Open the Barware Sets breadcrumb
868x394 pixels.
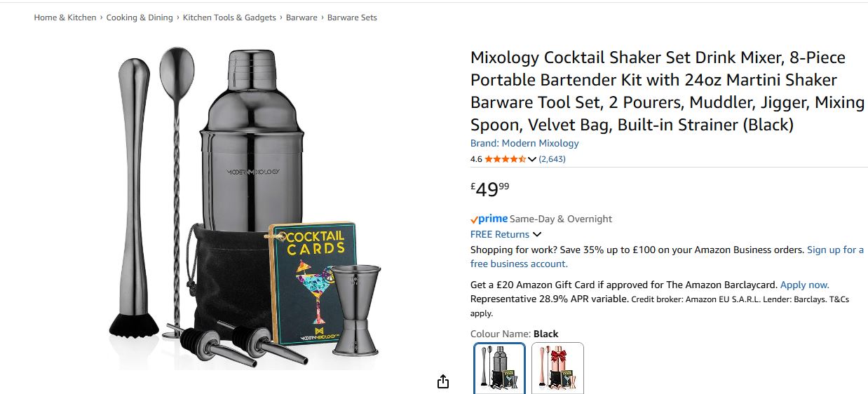coord(352,18)
